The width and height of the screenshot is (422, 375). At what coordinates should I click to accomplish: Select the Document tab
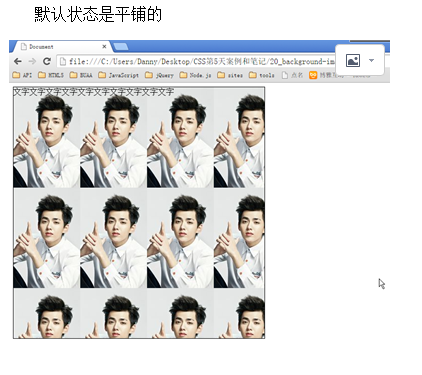tap(62, 47)
